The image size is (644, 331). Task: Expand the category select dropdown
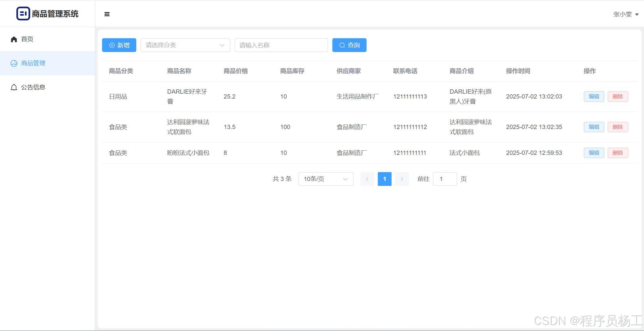pos(185,45)
